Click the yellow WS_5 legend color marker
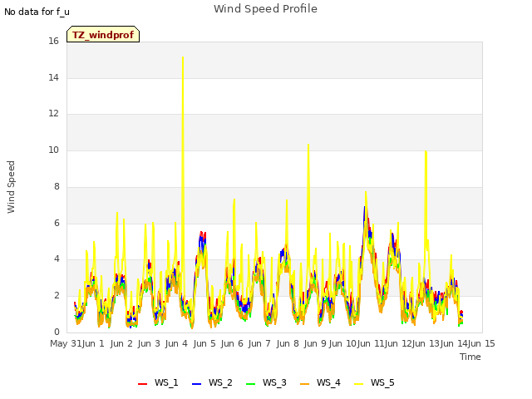Image resolution: width=532 pixels, height=399 pixels. click(x=358, y=384)
